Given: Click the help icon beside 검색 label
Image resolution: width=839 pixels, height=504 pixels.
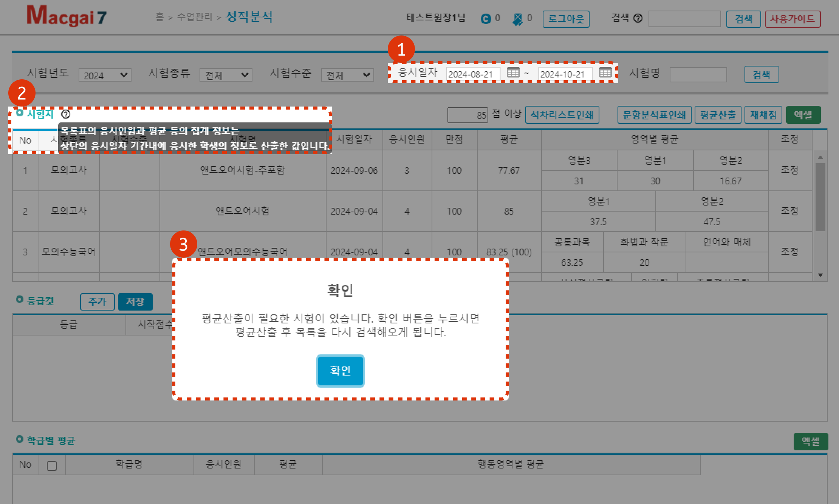Looking at the screenshot, I should tap(638, 18).
